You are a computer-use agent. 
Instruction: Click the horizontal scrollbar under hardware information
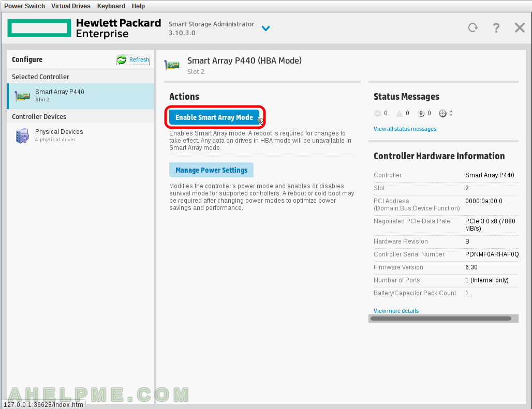441,319
